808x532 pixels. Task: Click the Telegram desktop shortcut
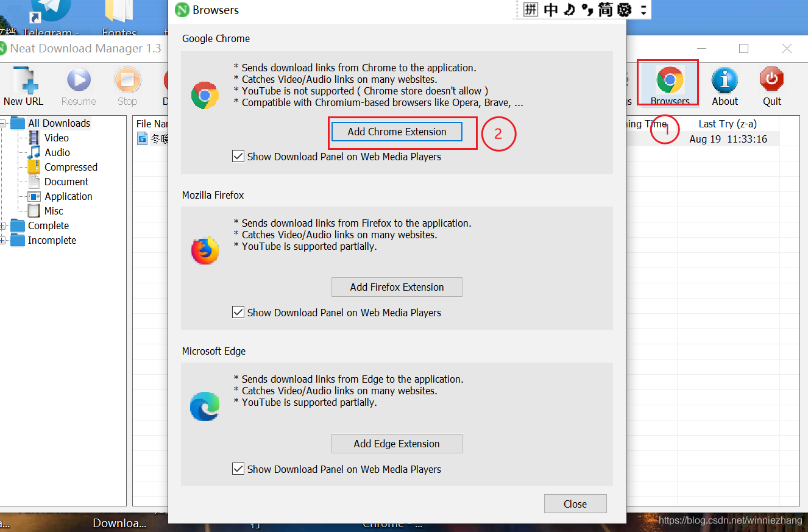pyautogui.click(x=51, y=18)
